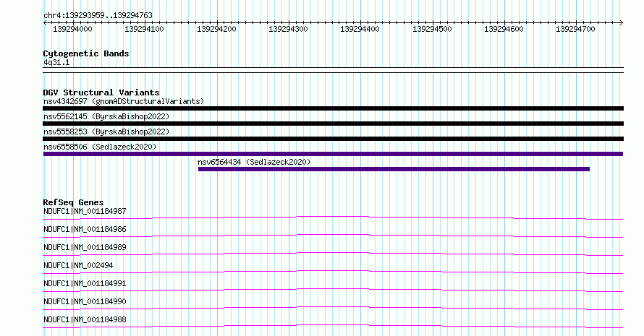Click the purple bar under nsv6564434

(394, 169)
